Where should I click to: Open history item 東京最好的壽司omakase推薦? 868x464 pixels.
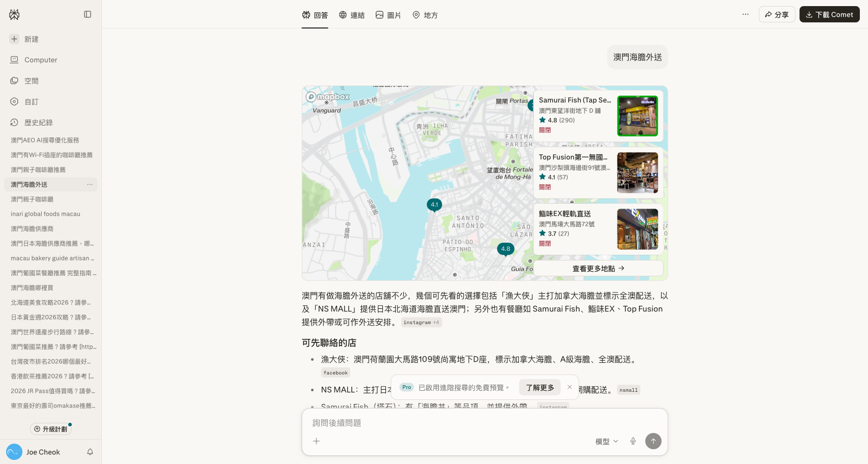point(53,405)
